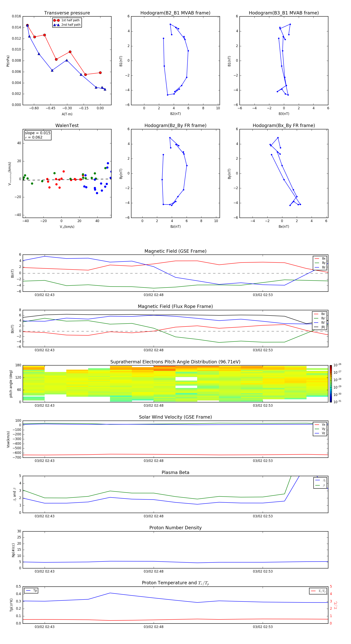Select the By entry in GSE legend
The width and height of the screenshot is (351, 644).
(x=320, y=263)
